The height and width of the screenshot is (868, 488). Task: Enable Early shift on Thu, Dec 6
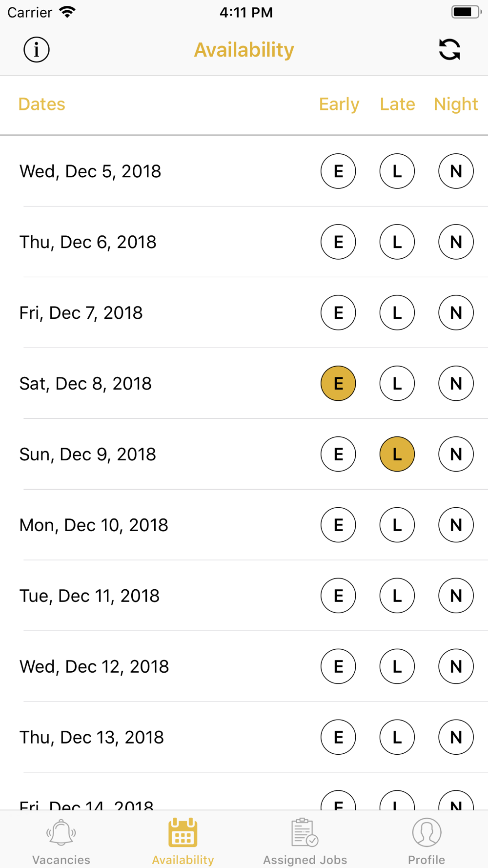338,242
